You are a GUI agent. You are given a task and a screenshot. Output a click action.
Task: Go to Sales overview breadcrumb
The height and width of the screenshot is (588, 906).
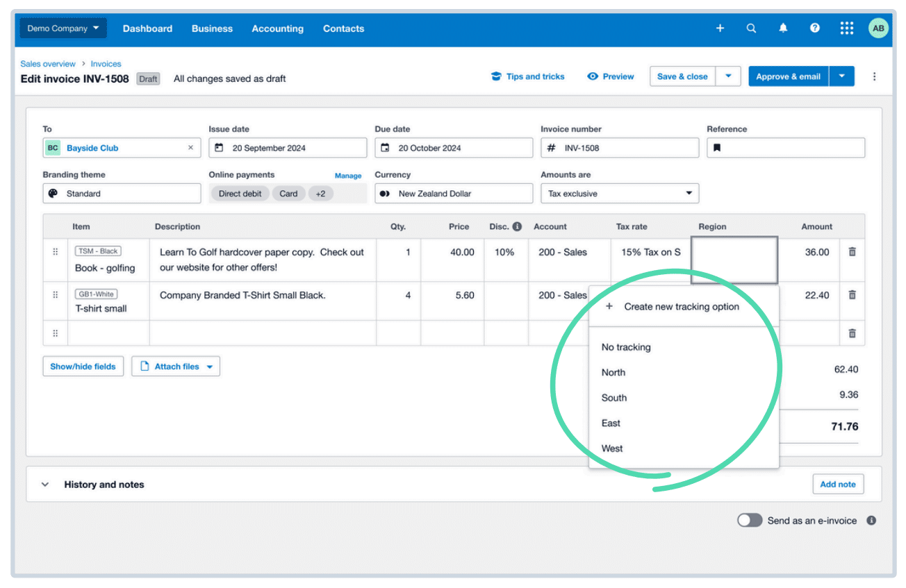(48, 64)
